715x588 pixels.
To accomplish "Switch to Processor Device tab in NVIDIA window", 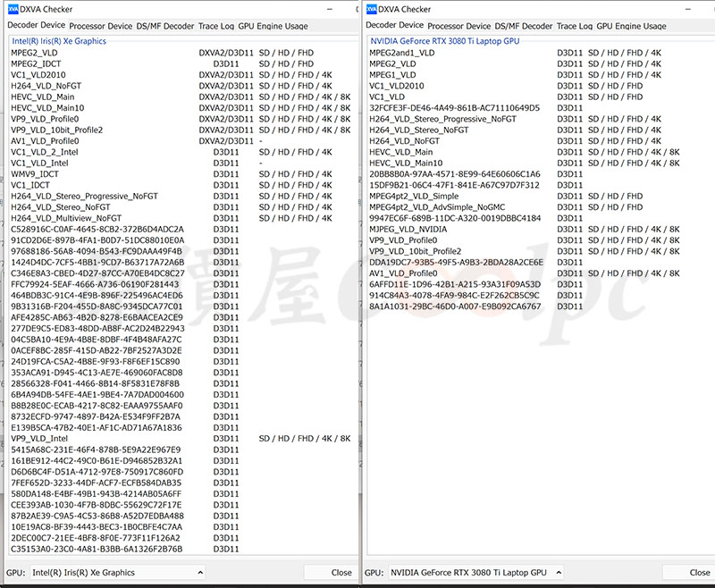I will coord(459,26).
